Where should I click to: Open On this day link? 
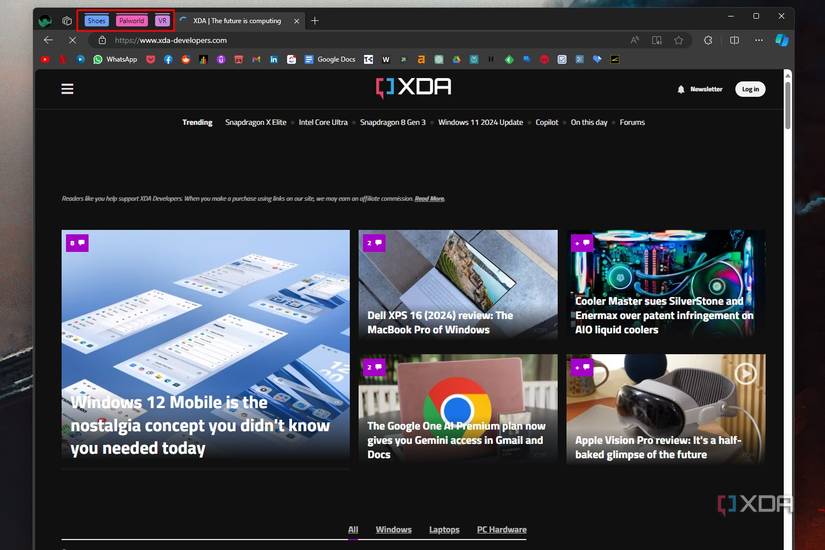pos(589,122)
